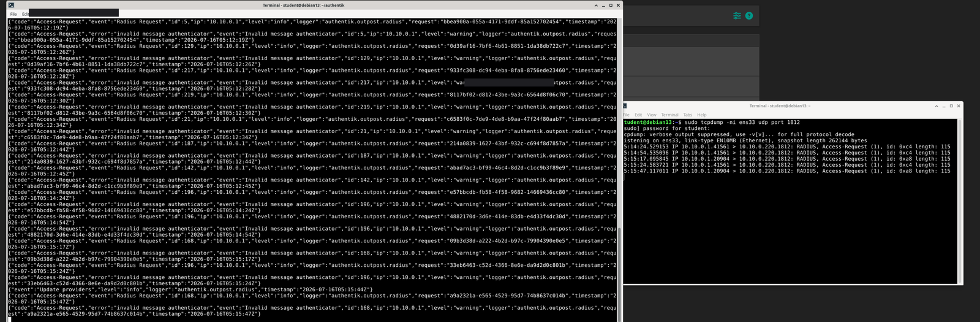
Task: Open File menu in tcpdump terminal
Action: (627, 115)
